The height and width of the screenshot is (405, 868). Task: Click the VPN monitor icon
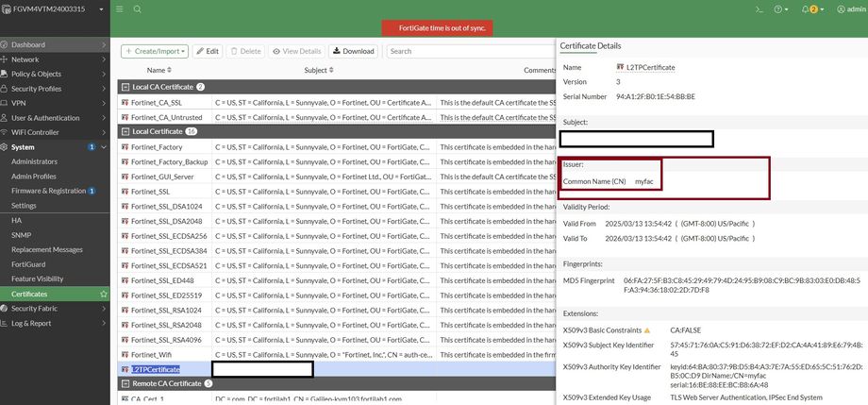[x=5, y=103]
